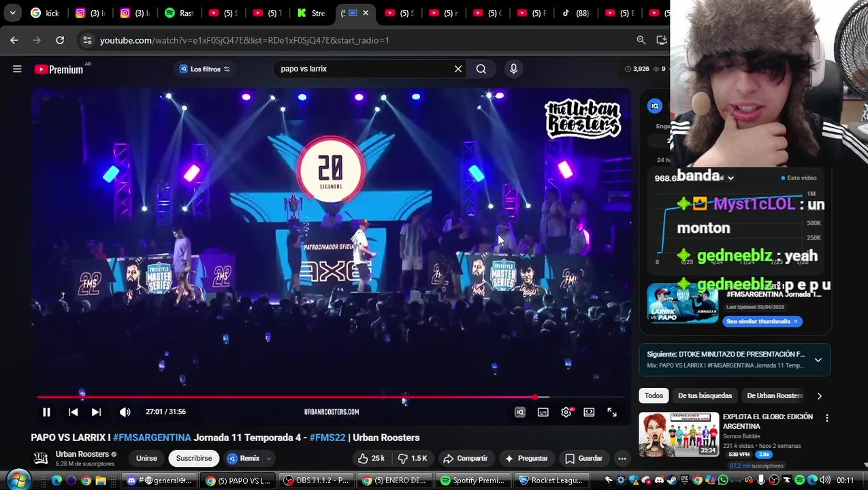
Task: Start voice search with the microphone
Action: tap(514, 69)
